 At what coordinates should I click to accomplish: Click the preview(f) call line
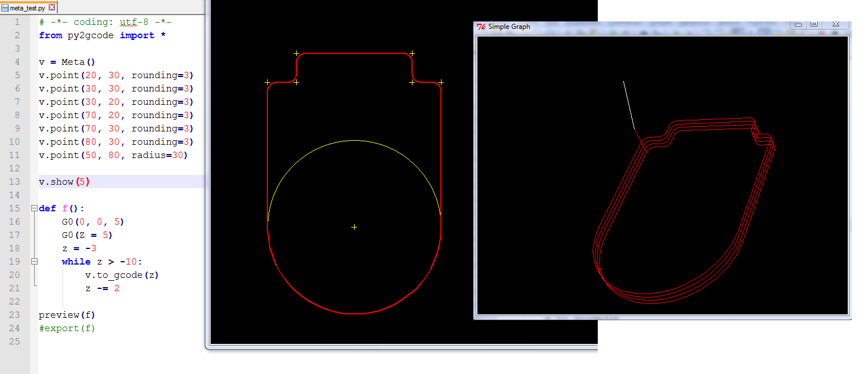67,315
